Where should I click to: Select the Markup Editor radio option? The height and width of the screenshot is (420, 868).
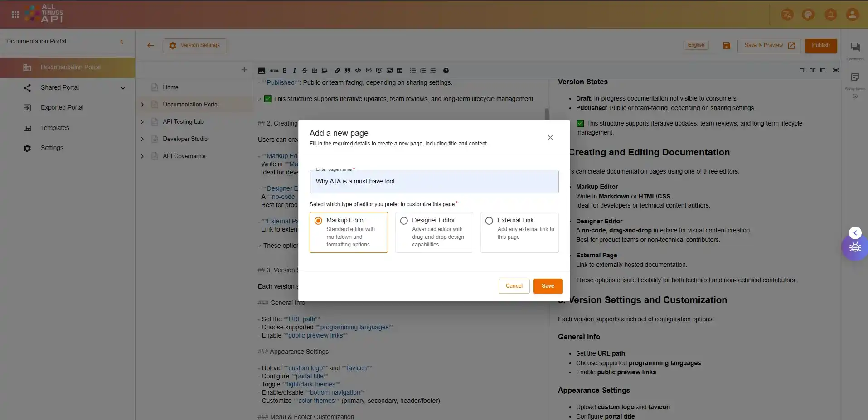pos(318,221)
